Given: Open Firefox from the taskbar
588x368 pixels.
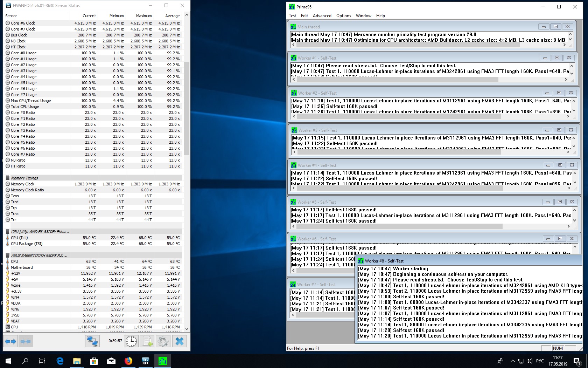Looking at the screenshot, I should pyautogui.click(x=128, y=361).
